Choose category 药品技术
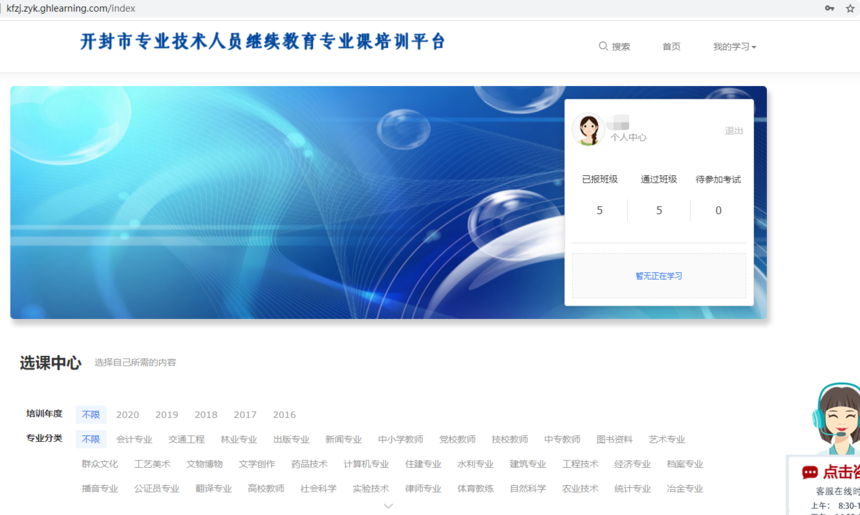The height and width of the screenshot is (515, 860). click(x=309, y=464)
